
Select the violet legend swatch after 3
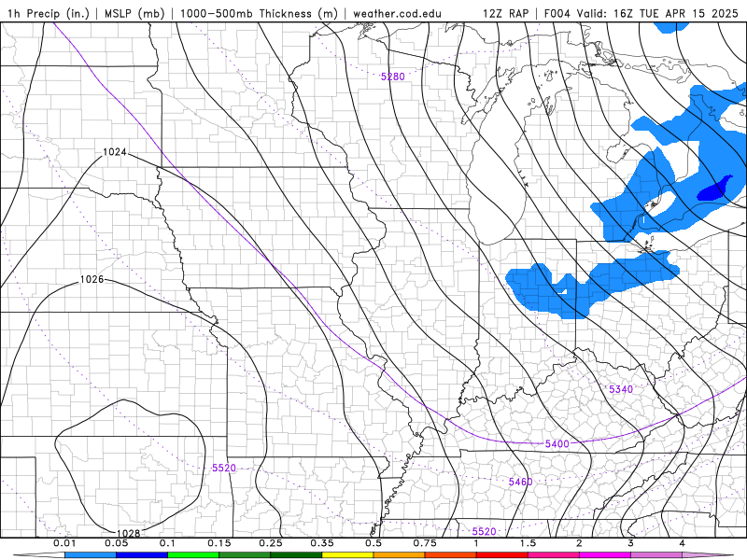point(656,555)
